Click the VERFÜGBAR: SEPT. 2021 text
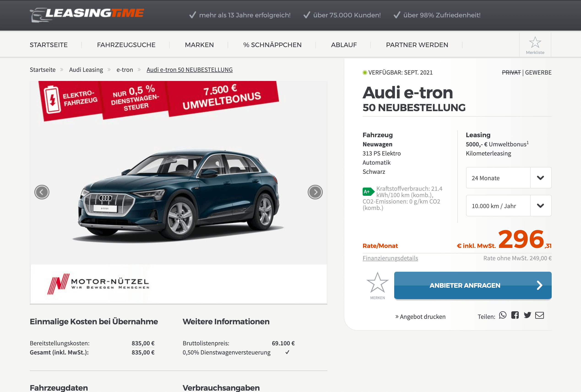The width and height of the screenshot is (581, 392). point(400,72)
